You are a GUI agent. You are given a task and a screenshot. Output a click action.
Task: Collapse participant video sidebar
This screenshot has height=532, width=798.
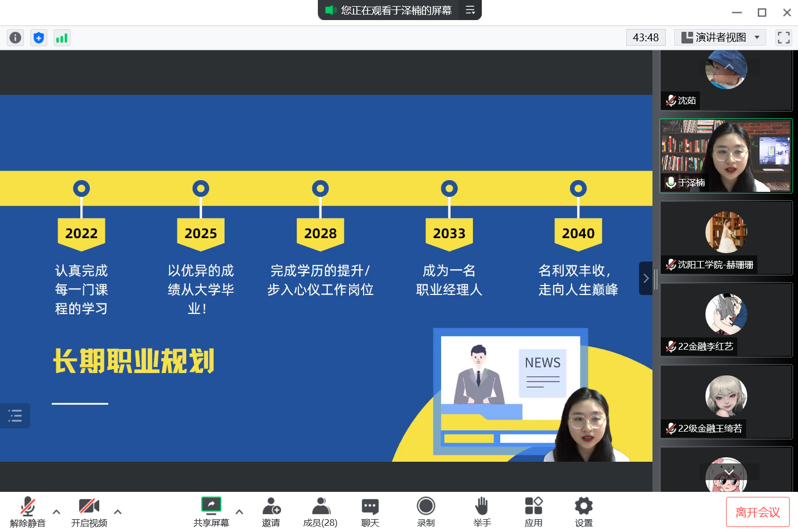pyautogui.click(x=646, y=278)
